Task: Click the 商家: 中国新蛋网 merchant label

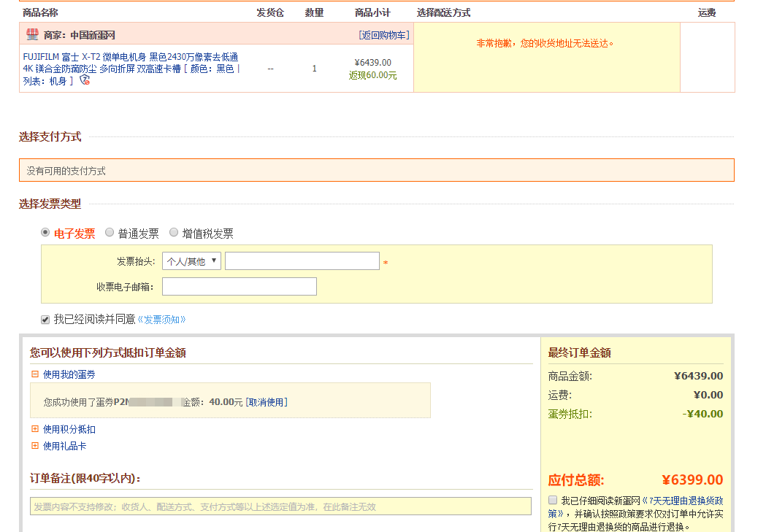Action: [x=79, y=35]
